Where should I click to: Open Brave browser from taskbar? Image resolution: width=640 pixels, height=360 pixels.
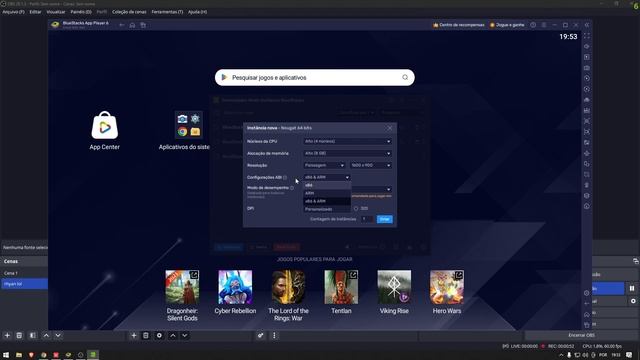31,355
